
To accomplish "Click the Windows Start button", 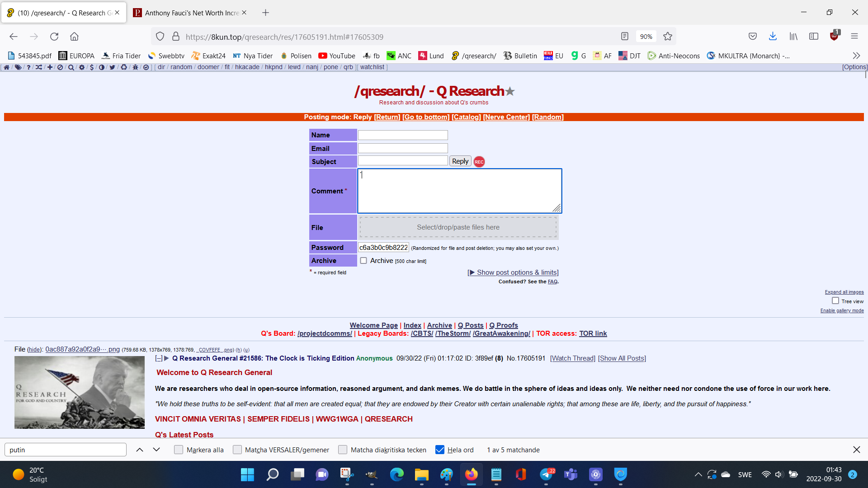I will (247, 474).
